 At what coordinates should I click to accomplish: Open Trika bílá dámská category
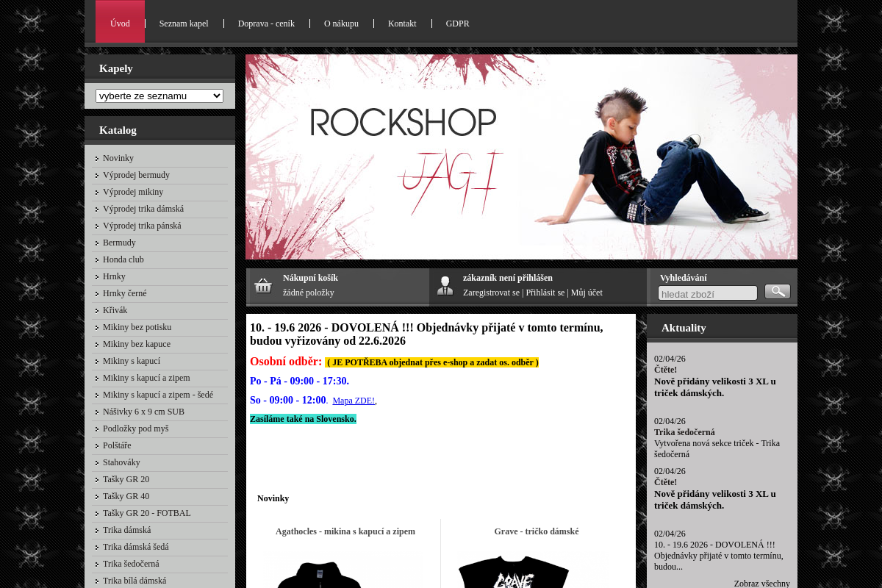(x=135, y=581)
